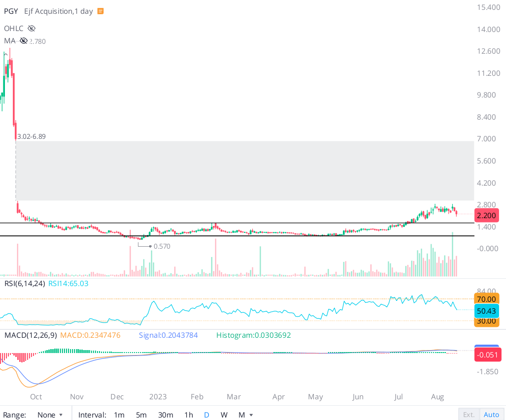Switch to the W weekly interval
This screenshot has height=420, width=506.
point(224,415)
